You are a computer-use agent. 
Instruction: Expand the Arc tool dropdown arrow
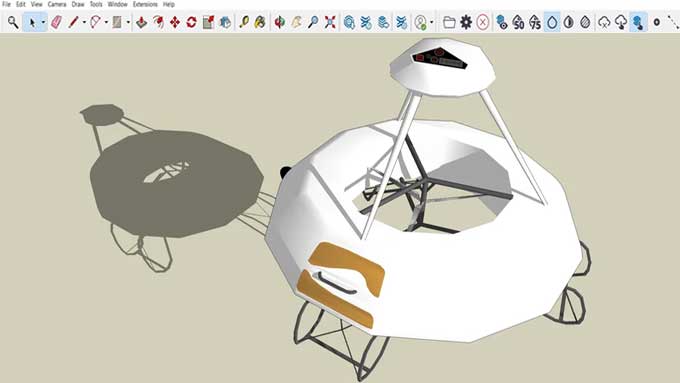pos(106,22)
